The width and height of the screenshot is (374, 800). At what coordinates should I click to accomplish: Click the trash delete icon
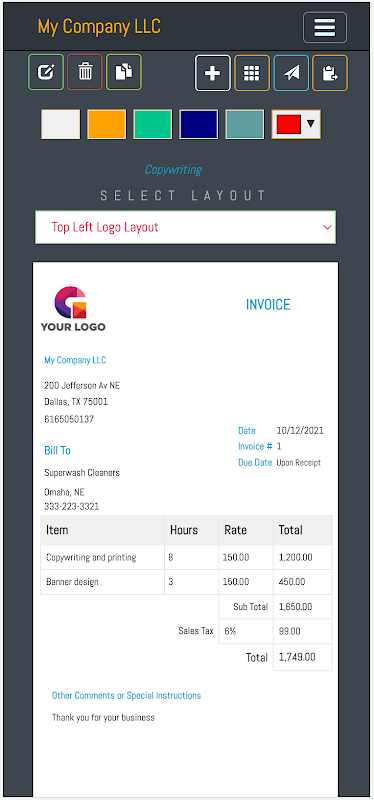[x=85, y=72]
